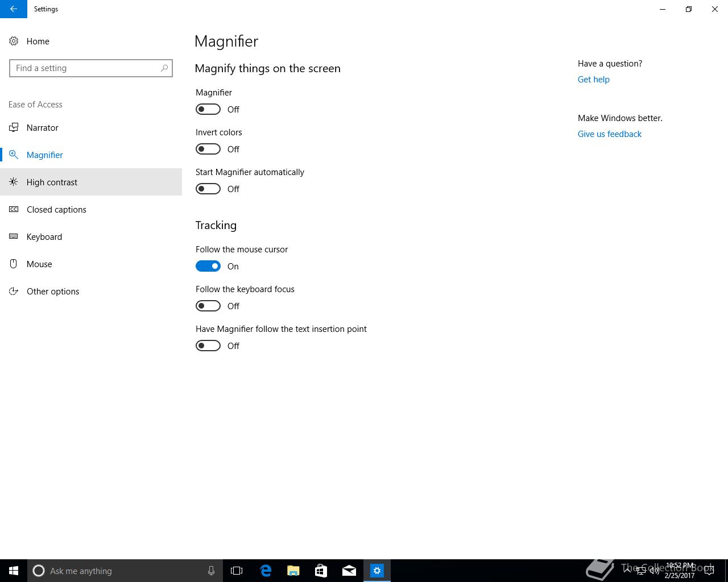
Task: Click the back arrow in title bar
Action: coord(14,9)
